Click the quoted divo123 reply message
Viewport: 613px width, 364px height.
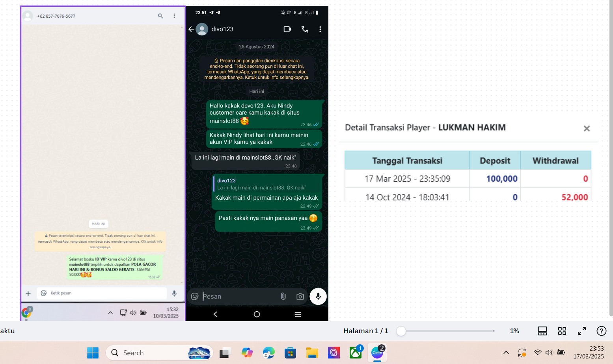coord(268,184)
